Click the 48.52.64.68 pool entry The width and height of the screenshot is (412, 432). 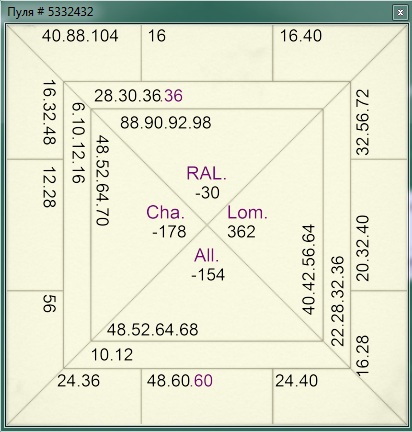(x=153, y=330)
